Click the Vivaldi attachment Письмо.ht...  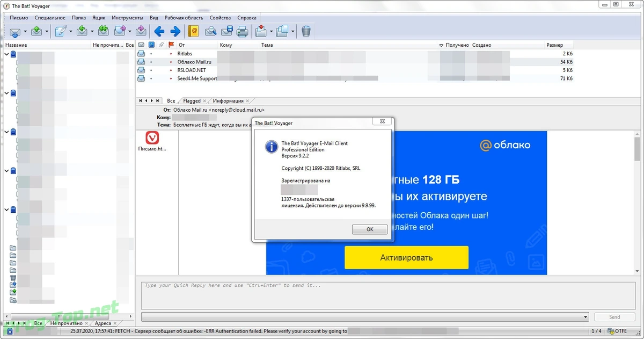click(x=152, y=142)
